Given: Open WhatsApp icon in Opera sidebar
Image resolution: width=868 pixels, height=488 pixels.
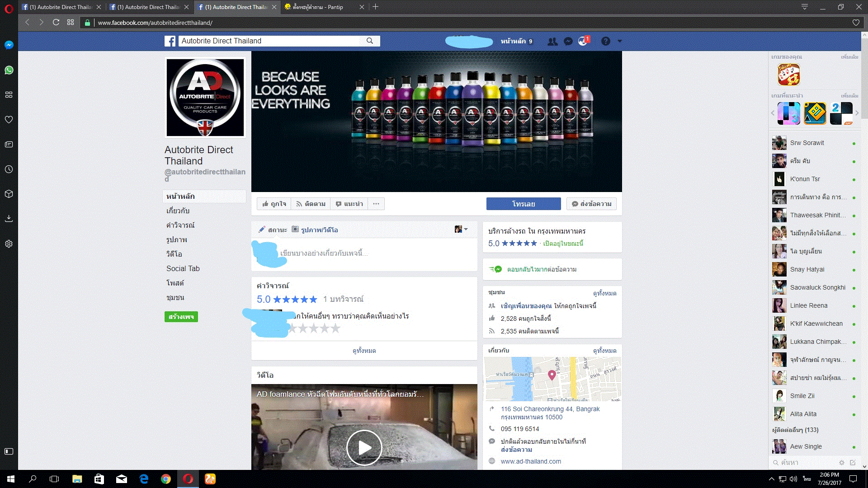Looking at the screenshot, I should coord(9,70).
